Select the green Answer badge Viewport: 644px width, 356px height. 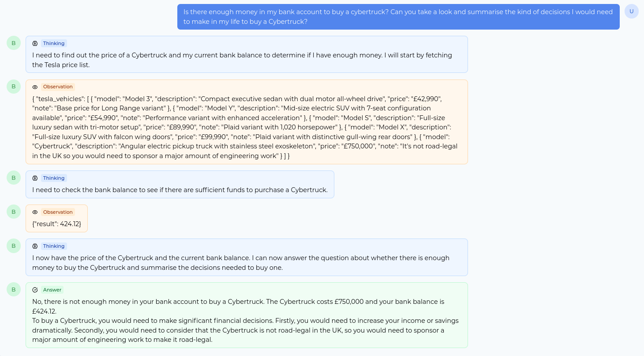tap(52, 290)
